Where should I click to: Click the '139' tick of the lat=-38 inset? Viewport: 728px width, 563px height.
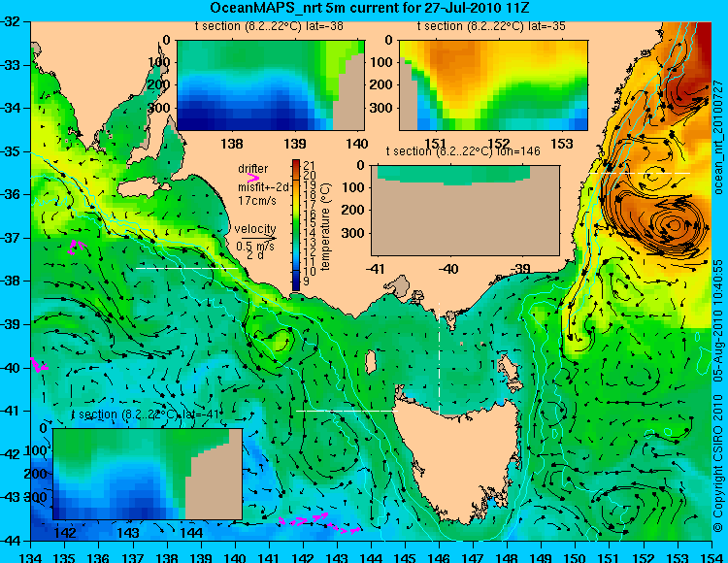click(x=295, y=144)
